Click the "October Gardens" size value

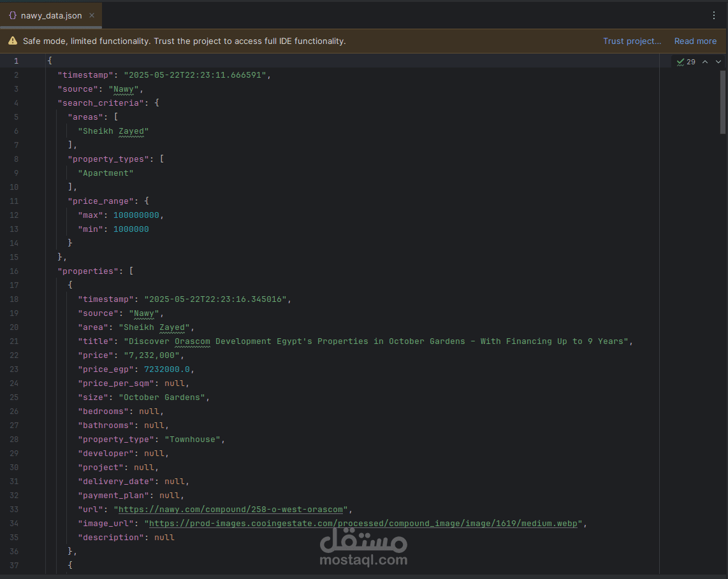click(161, 397)
